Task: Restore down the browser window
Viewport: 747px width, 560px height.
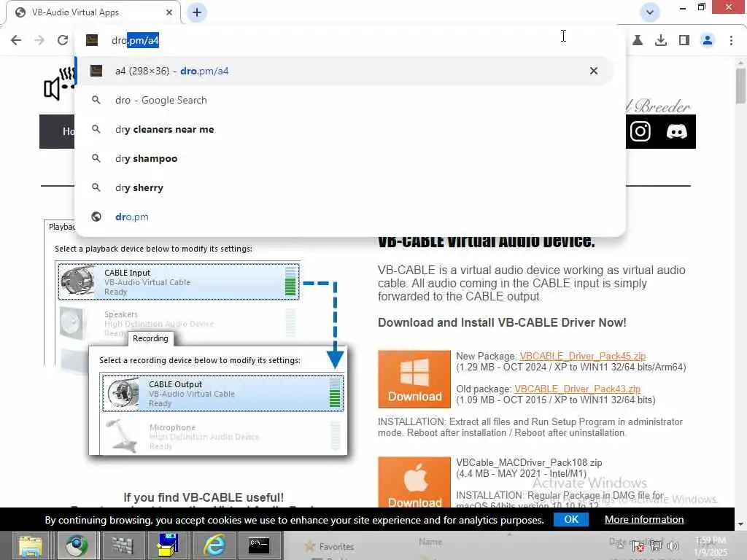Action: [701, 7]
